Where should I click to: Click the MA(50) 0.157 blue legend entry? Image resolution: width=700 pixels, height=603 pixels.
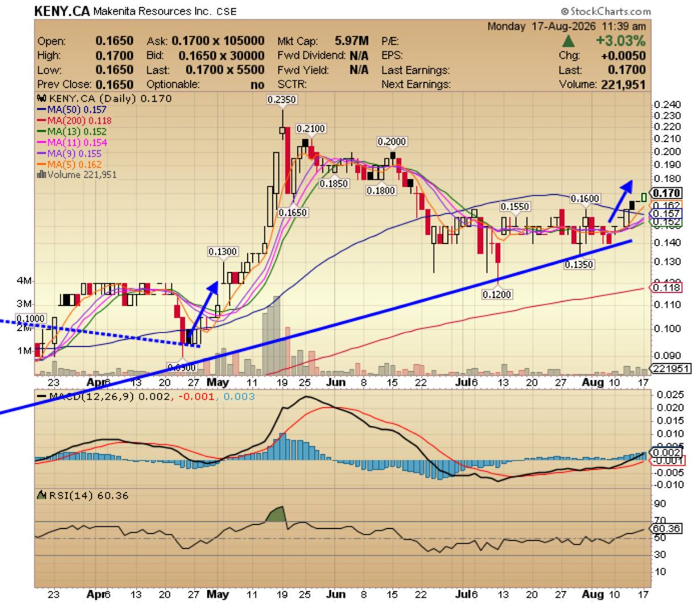pyautogui.click(x=71, y=109)
